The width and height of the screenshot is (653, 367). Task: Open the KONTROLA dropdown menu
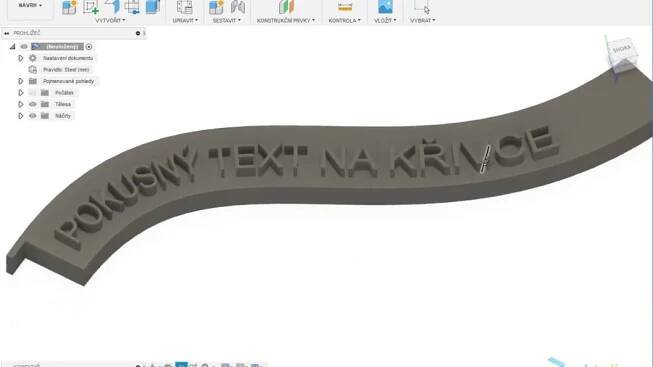coord(344,20)
